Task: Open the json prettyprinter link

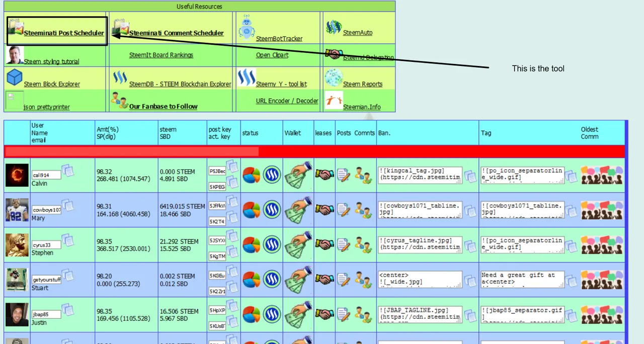Action: point(47,107)
